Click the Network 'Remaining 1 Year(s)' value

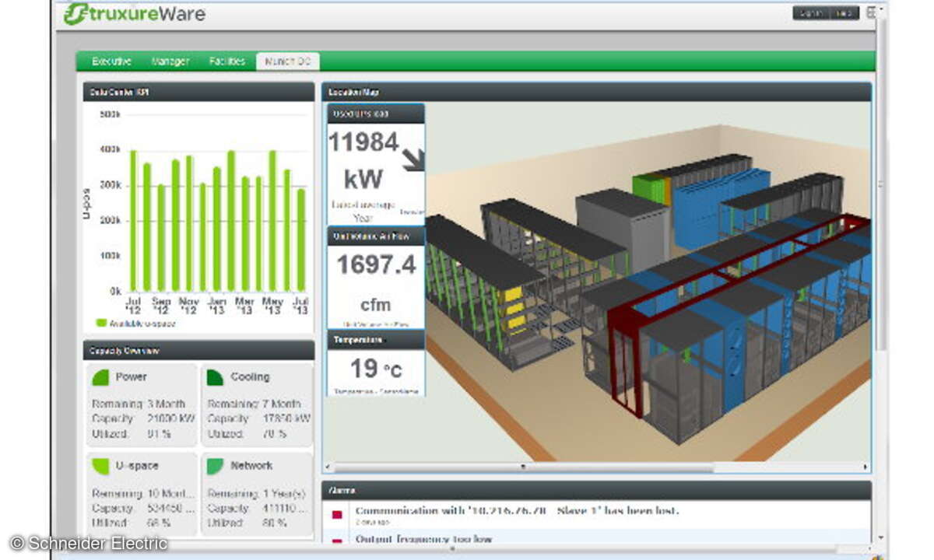[x=284, y=493]
